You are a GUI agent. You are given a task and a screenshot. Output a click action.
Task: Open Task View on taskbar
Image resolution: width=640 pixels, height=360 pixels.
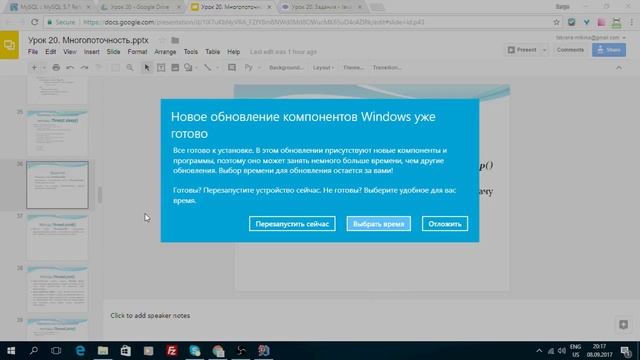pyautogui.click(x=56, y=351)
